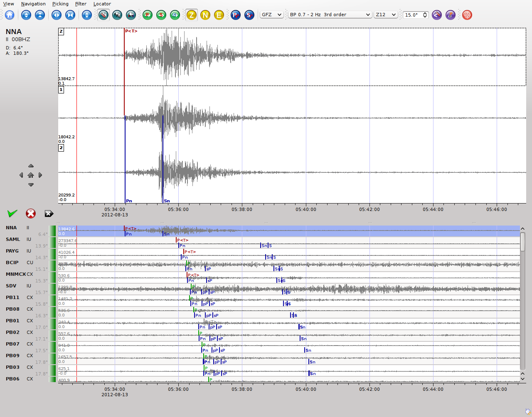Expand the Z12 dropdown
This screenshot has width=532, height=417.
pos(386,15)
